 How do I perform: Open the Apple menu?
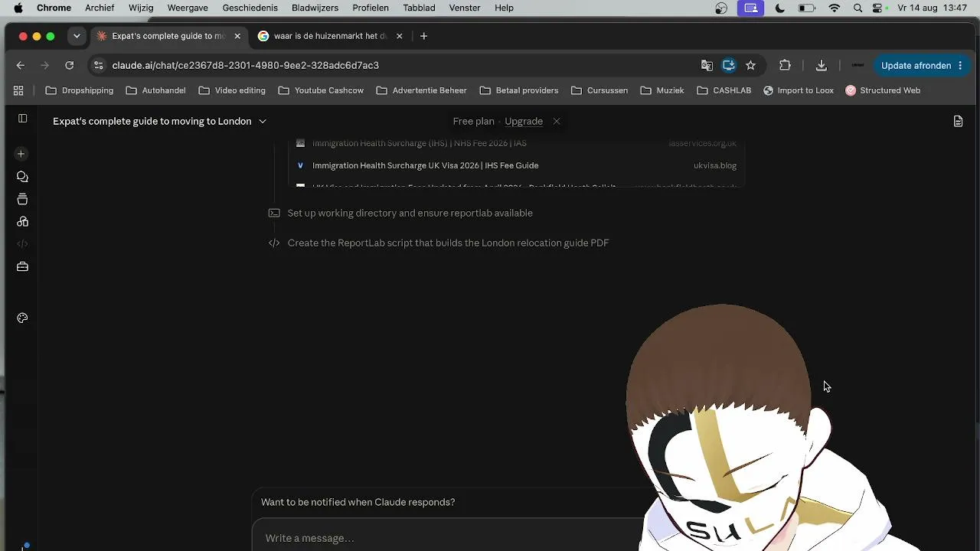18,8
